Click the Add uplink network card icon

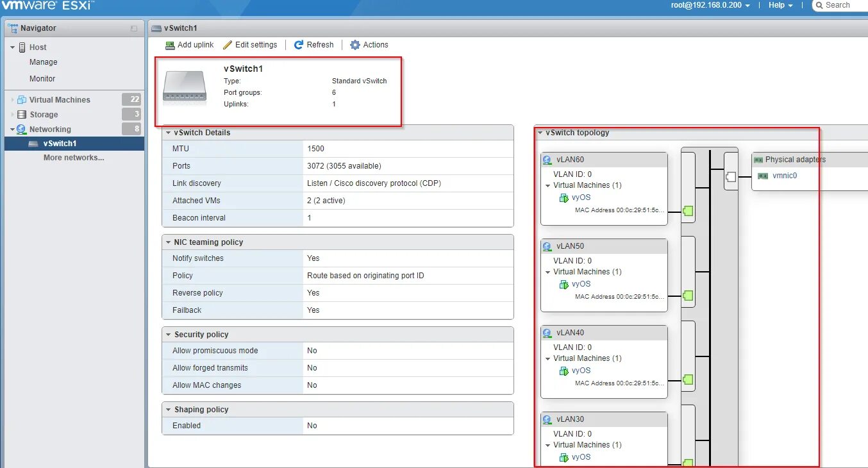[x=170, y=45]
